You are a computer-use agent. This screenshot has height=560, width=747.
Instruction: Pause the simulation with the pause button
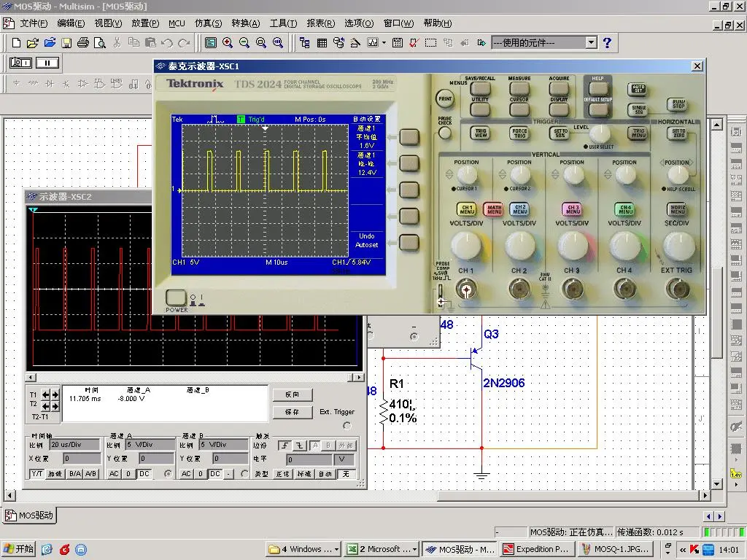point(47,63)
